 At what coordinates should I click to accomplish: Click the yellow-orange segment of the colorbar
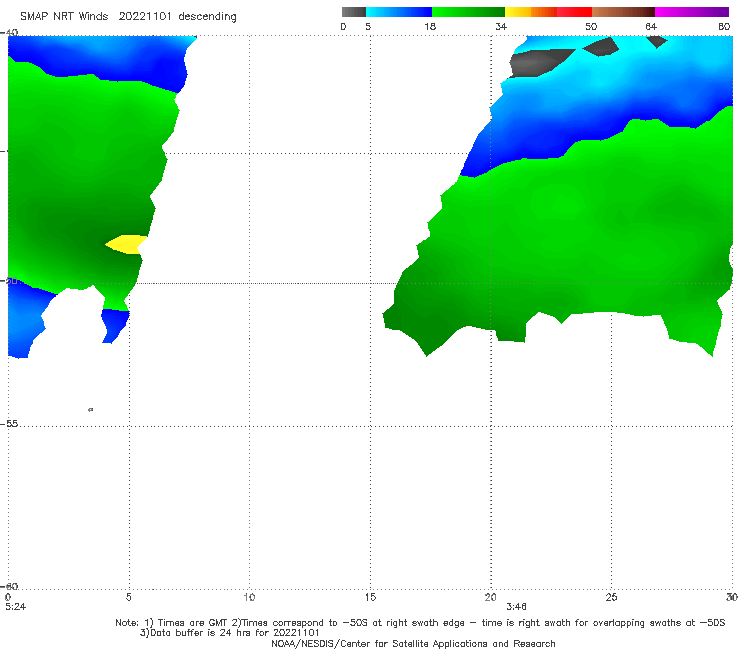531,12
